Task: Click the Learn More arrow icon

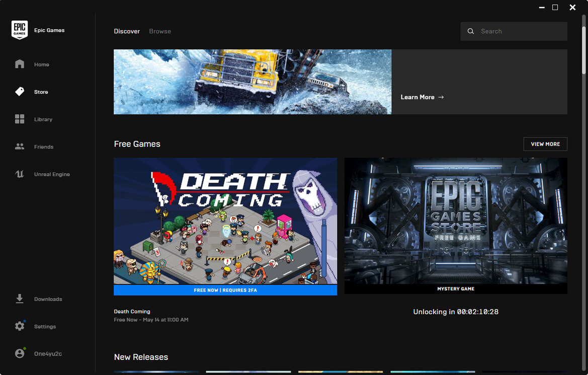Action: (441, 97)
